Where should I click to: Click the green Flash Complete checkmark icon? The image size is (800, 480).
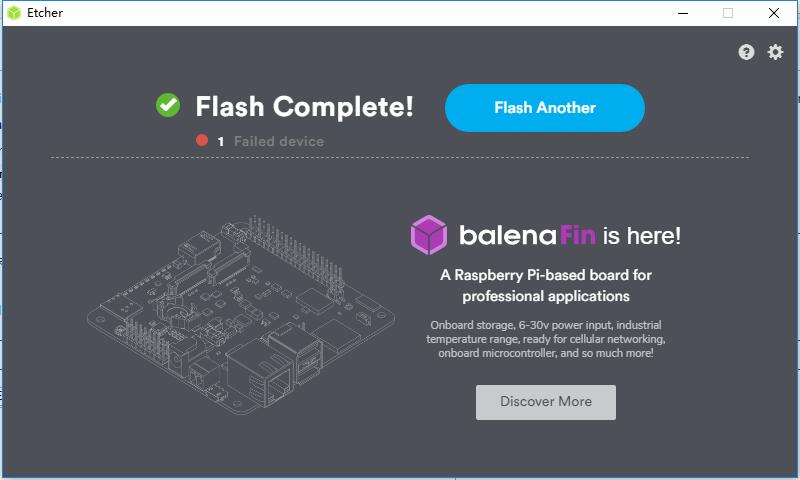point(168,105)
